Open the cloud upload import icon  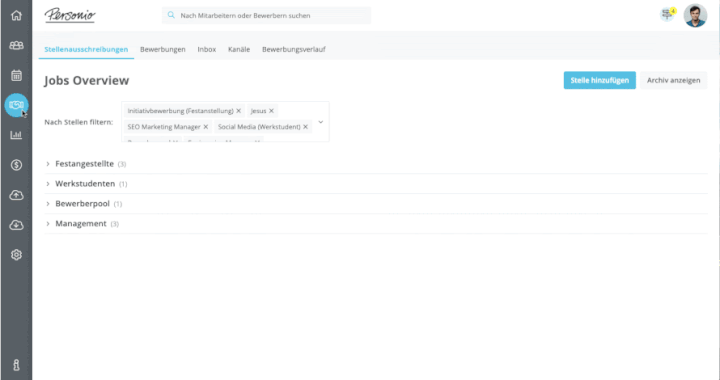16,195
